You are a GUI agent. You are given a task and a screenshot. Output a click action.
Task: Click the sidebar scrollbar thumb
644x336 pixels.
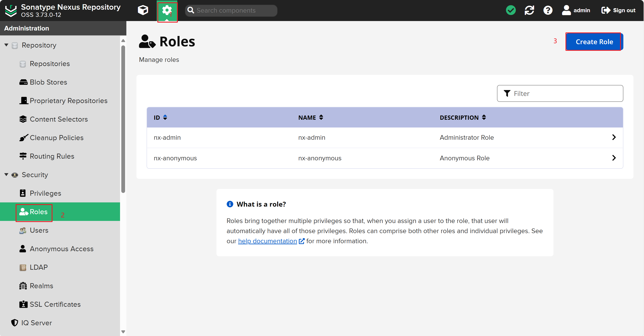click(x=123, y=119)
